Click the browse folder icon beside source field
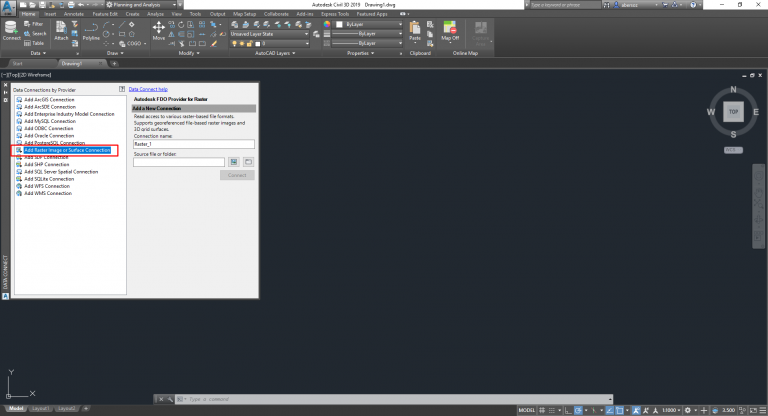Image resolution: width=768 pixels, height=416 pixels. click(x=248, y=162)
